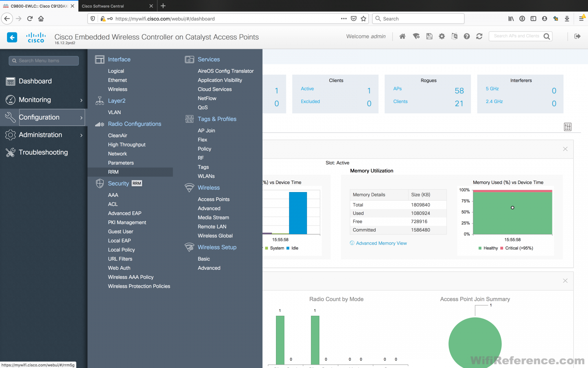
Task: Focus Search APs and Clients field
Action: 516,36
